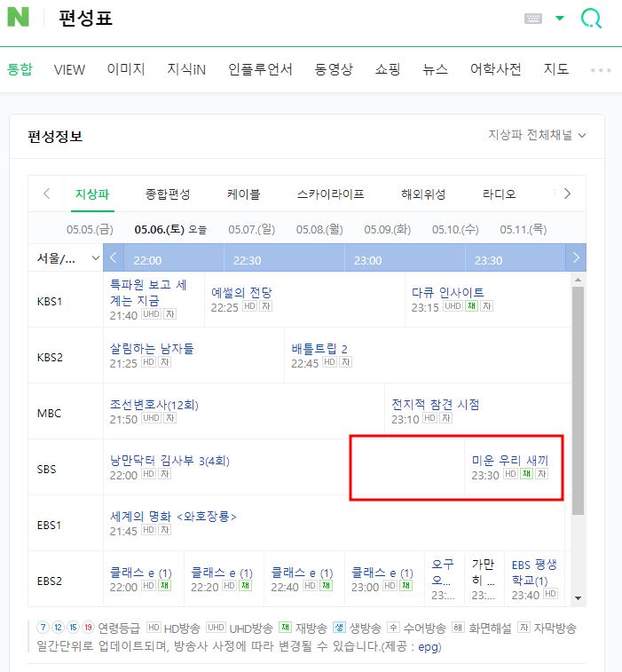622x672 pixels.
Task: Open 클래스 e (1) at 22:00
Action: [140, 573]
